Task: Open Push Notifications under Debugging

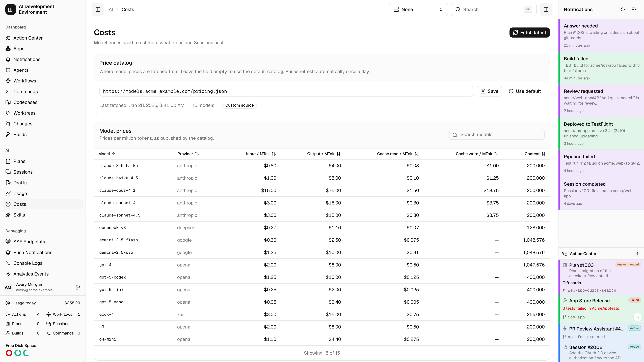Action: pyautogui.click(x=43, y=253)
